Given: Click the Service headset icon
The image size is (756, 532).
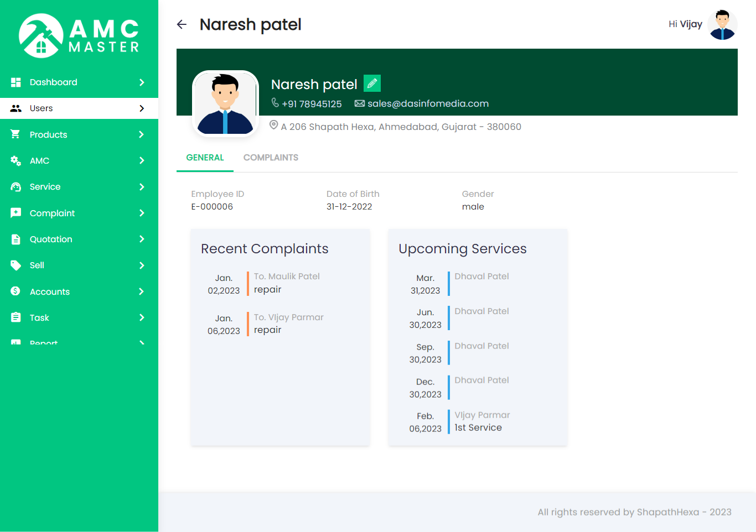Looking at the screenshot, I should pos(15,187).
